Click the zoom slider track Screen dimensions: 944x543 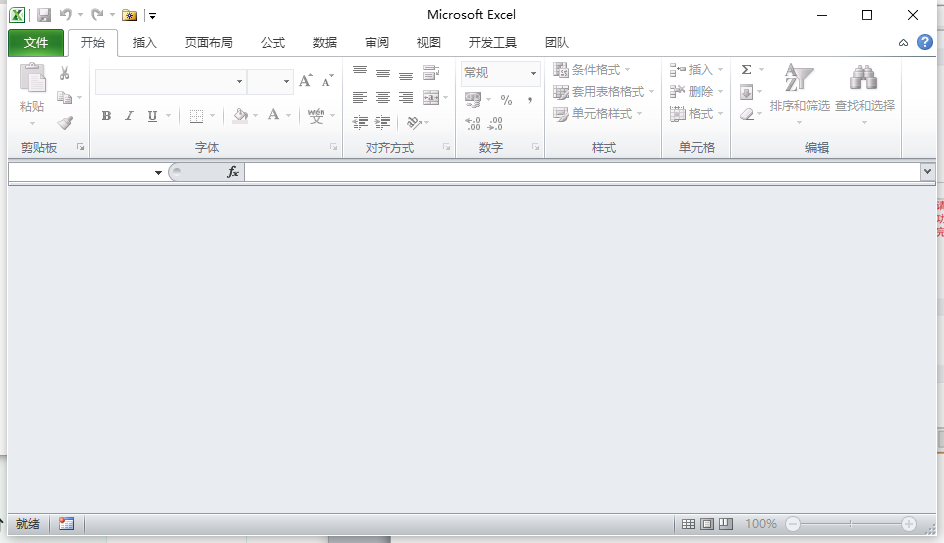851,524
